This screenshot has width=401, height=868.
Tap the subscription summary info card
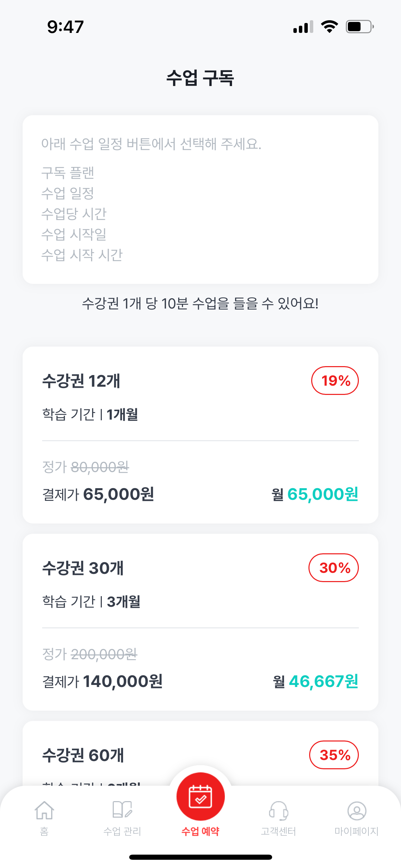pos(200,200)
